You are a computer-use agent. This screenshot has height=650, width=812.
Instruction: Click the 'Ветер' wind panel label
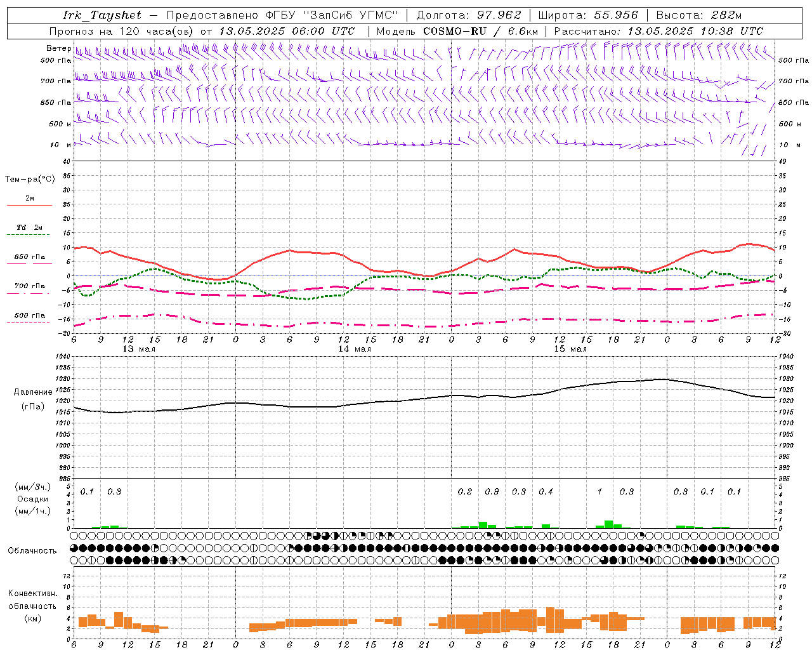(x=58, y=48)
